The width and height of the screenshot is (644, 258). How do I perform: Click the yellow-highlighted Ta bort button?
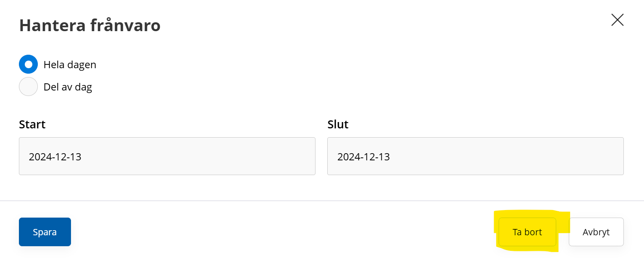(527, 232)
